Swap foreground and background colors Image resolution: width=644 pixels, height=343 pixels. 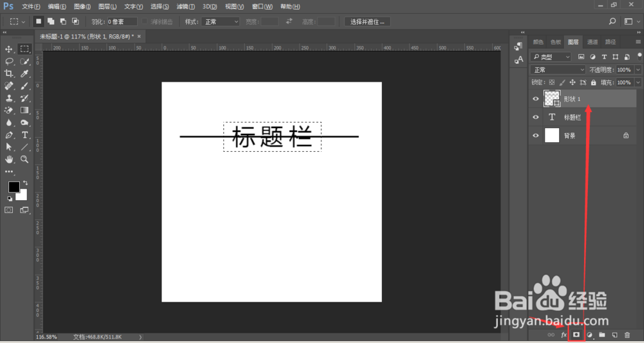pyautogui.click(x=26, y=183)
